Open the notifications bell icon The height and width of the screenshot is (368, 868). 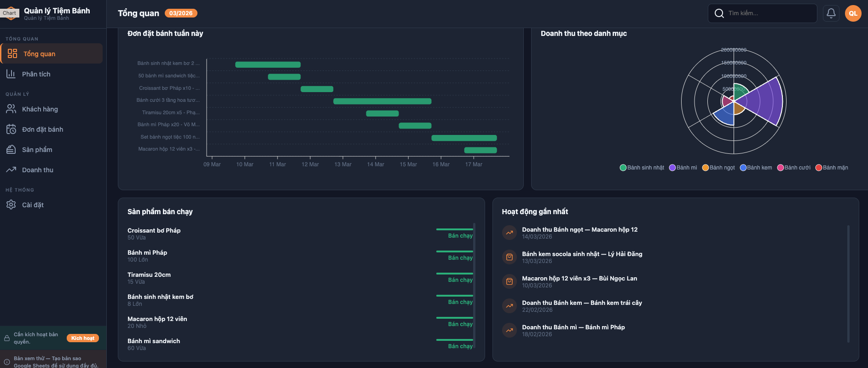point(831,13)
